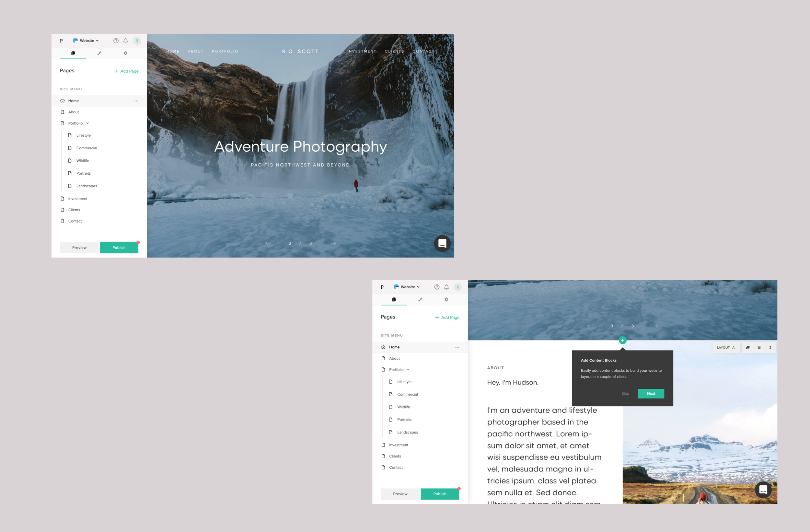Select the Design brush icon
Image resolution: width=810 pixels, height=532 pixels.
point(99,53)
